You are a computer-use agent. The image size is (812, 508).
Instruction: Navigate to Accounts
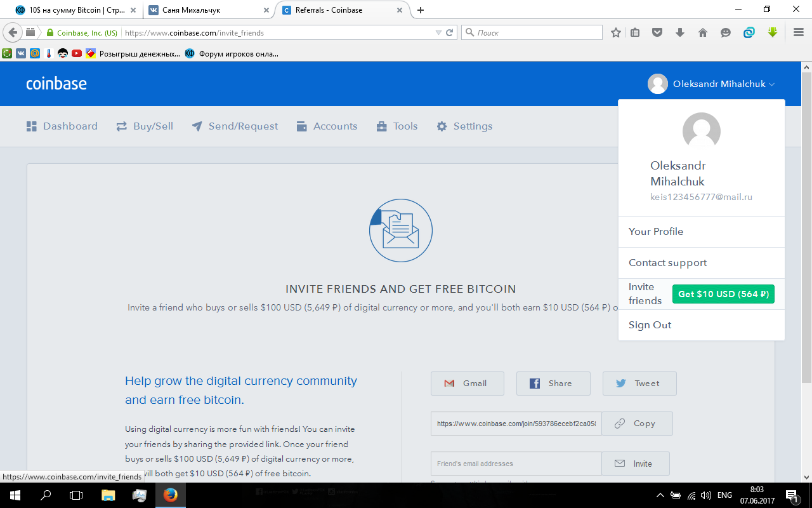pos(327,126)
